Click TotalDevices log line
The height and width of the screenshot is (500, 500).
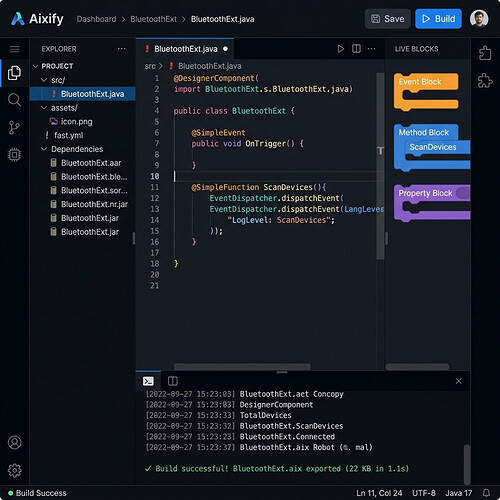click(x=218, y=415)
